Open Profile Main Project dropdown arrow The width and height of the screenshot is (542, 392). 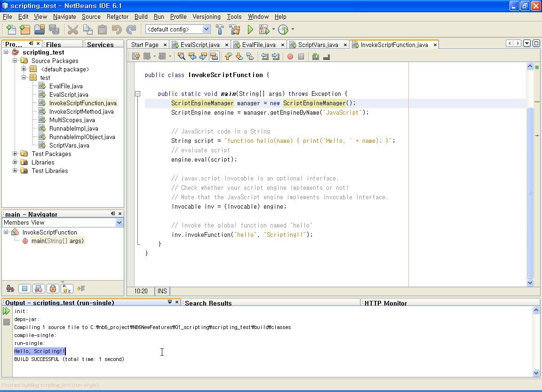tap(293, 29)
